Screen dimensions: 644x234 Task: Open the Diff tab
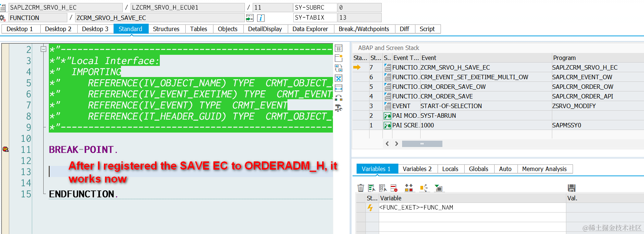[405, 29]
